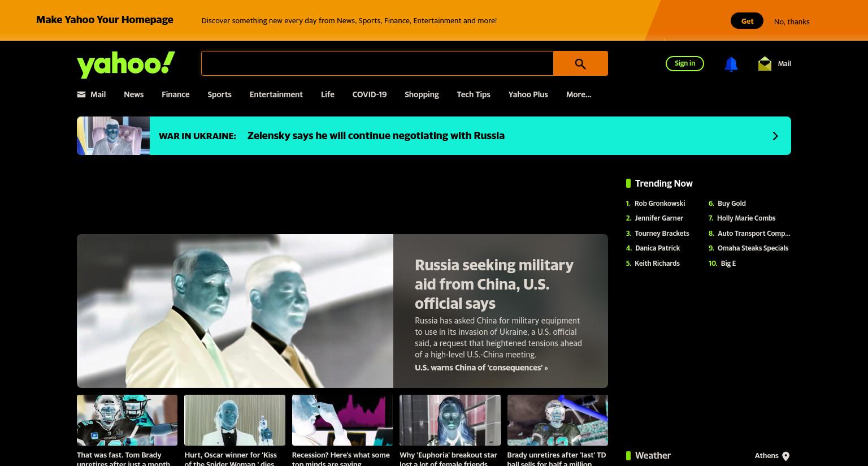868x466 pixels.
Task: Open trending topic Holly Marie Combs
Action: 746,218
